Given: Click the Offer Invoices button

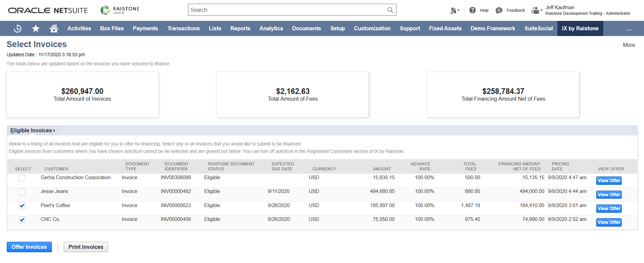Looking at the screenshot, I should [29, 247].
